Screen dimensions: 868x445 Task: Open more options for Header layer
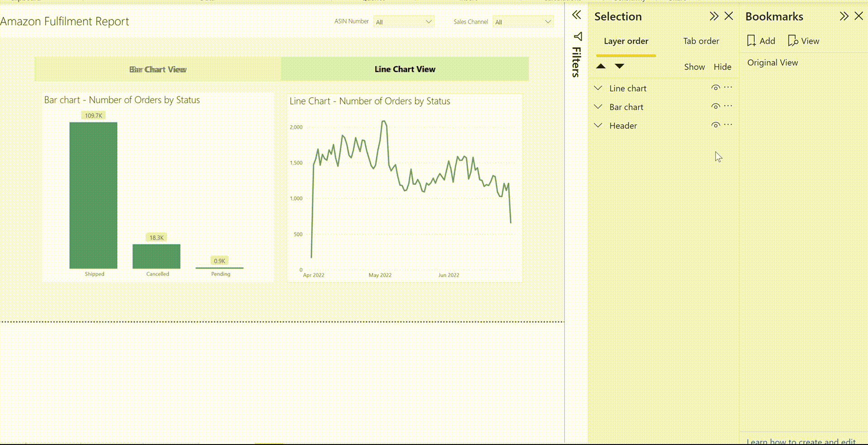point(728,125)
